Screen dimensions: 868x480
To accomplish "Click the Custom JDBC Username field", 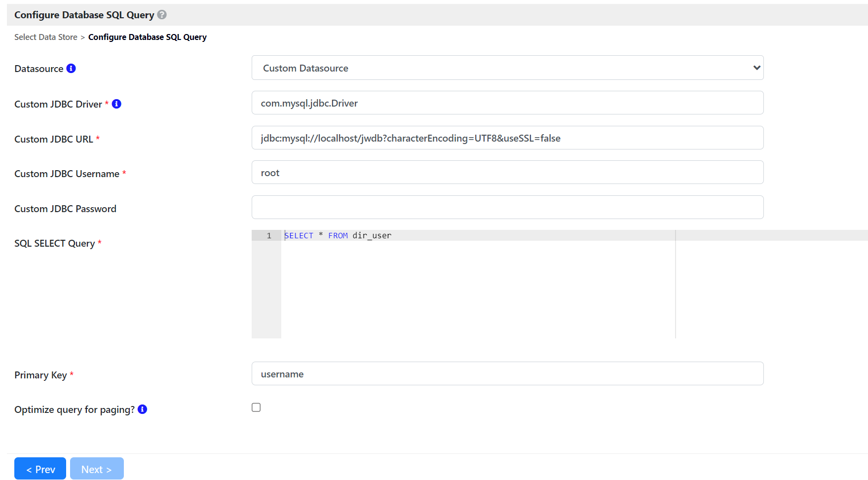I will (507, 173).
